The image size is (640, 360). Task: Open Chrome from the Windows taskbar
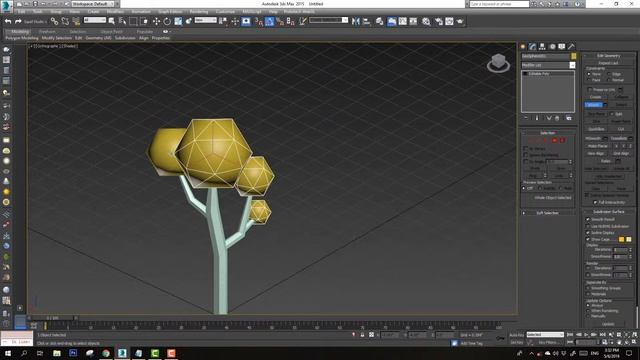(x=106, y=353)
